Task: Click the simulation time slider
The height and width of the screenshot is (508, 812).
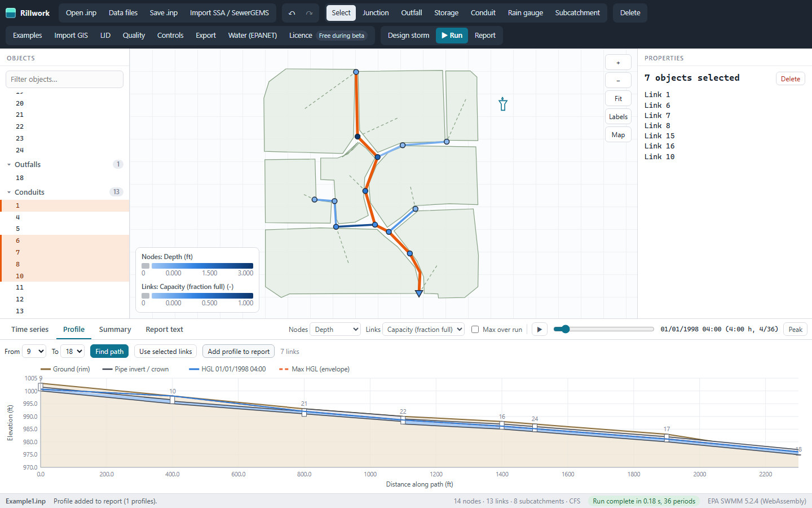Action: tap(603, 329)
